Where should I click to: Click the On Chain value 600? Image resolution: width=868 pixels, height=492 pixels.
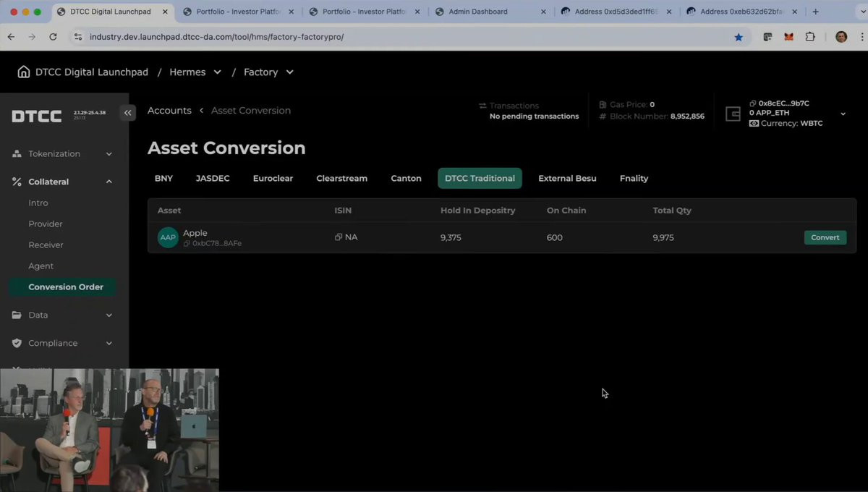coord(555,237)
